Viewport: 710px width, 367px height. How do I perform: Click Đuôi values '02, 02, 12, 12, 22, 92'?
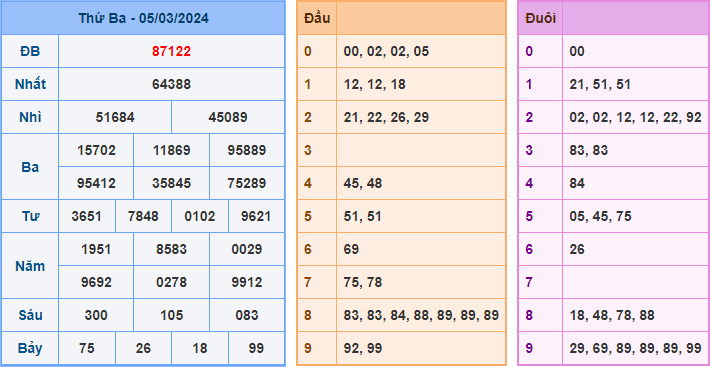pyautogui.click(x=635, y=118)
